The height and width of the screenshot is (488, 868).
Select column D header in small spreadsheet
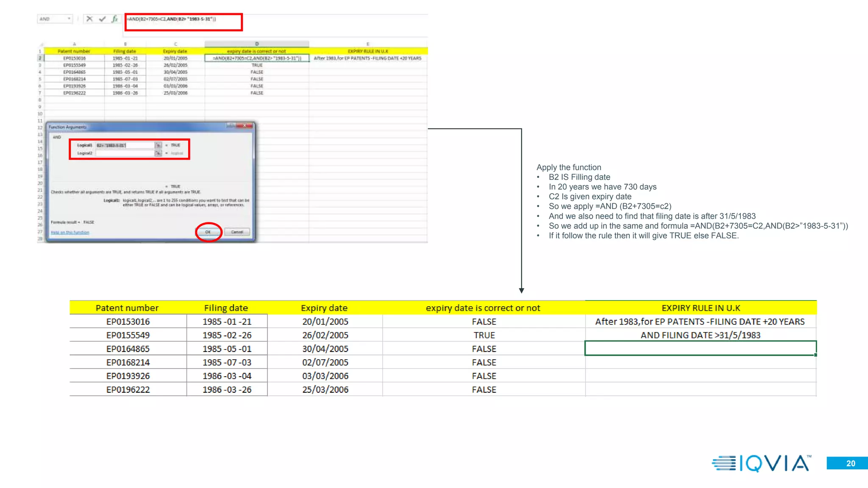point(257,44)
